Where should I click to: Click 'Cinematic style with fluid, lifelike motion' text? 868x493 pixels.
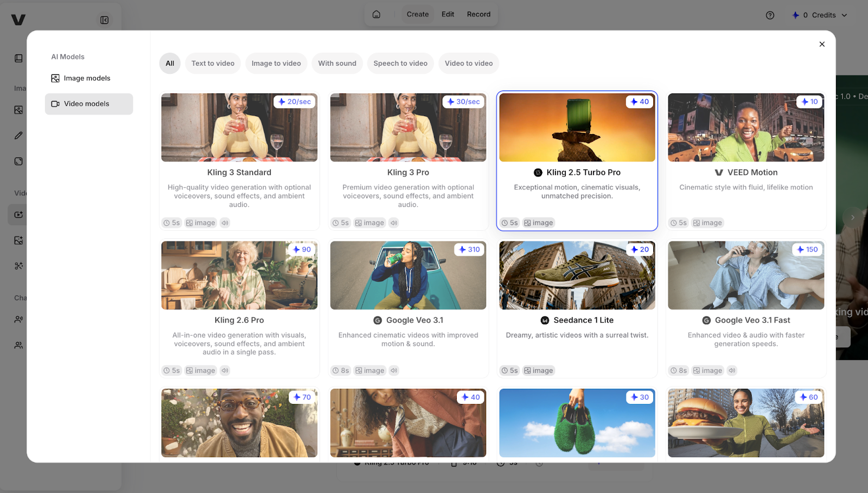point(746,187)
